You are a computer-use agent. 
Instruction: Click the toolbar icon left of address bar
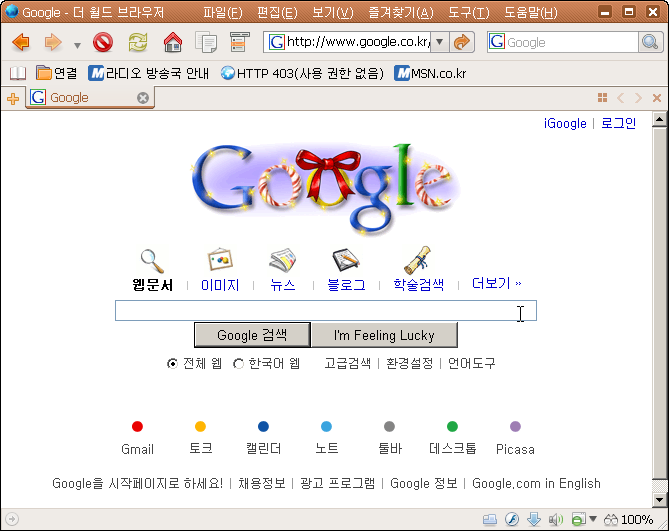pyautogui.click(x=239, y=42)
